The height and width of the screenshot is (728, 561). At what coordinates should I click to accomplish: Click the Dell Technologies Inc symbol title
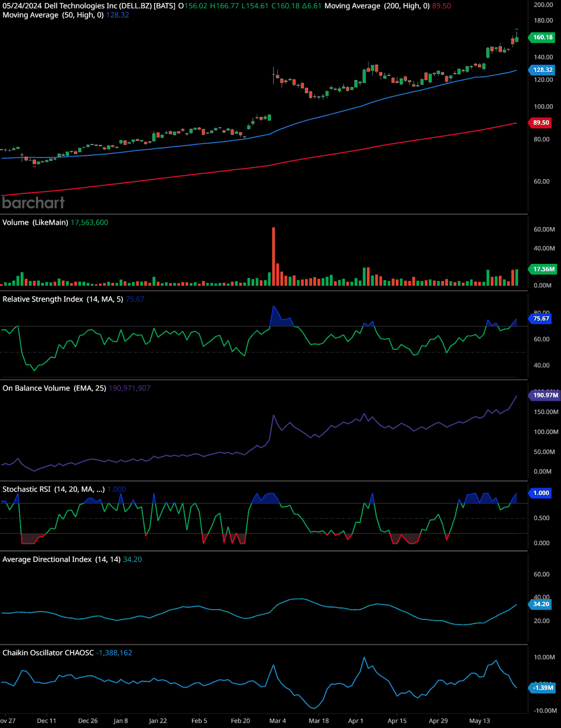pyautogui.click(x=89, y=6)
